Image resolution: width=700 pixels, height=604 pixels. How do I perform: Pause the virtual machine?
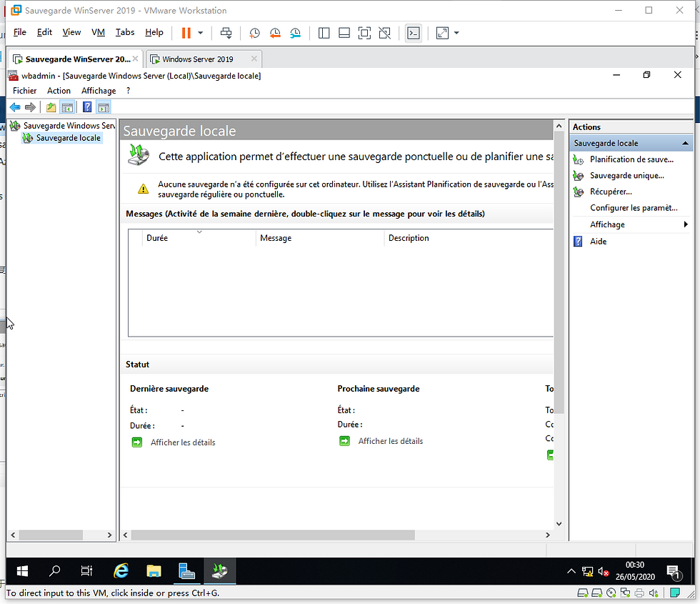[x=186, y=33]
